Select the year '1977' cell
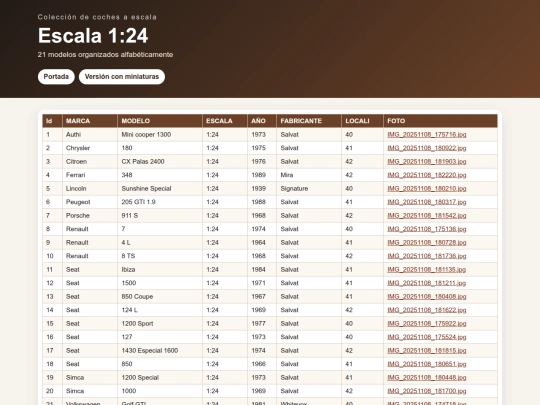The width and height of the screenshot is (540, 405). pos(262,324)
